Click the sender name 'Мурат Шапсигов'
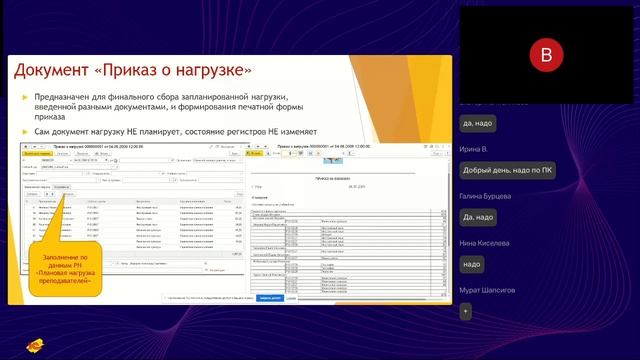 coord(487,290)
